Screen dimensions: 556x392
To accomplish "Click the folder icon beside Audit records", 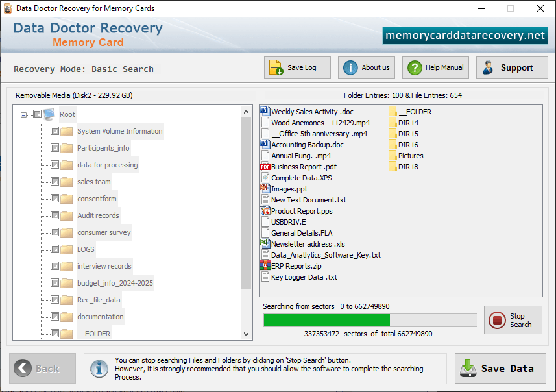I will [x=67, y=215].
